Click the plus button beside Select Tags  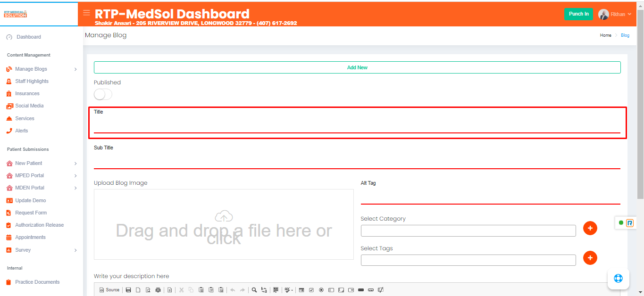[x=590, y=258]
